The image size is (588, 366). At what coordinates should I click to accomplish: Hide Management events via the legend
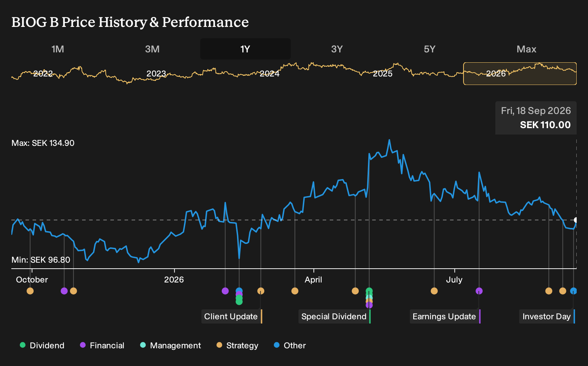[x=170, y=345]
